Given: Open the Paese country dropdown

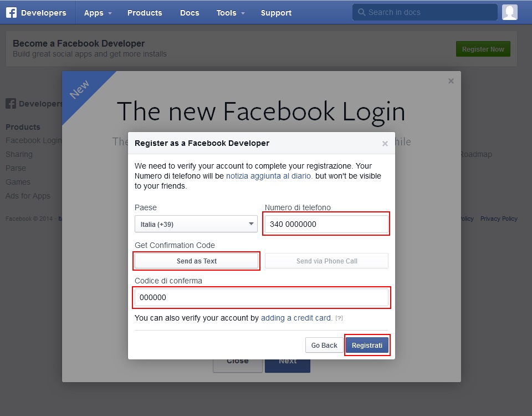Looking at the screenshot, I should coord(196,224).
